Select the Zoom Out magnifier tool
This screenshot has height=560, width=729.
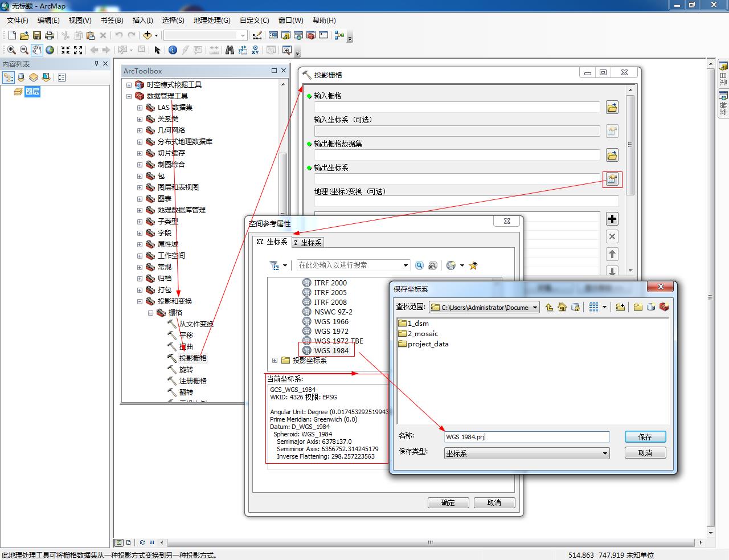(x=24, y=50)
